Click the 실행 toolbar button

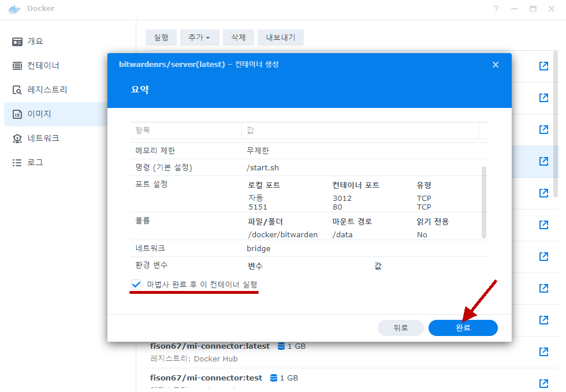click(161, 38)
